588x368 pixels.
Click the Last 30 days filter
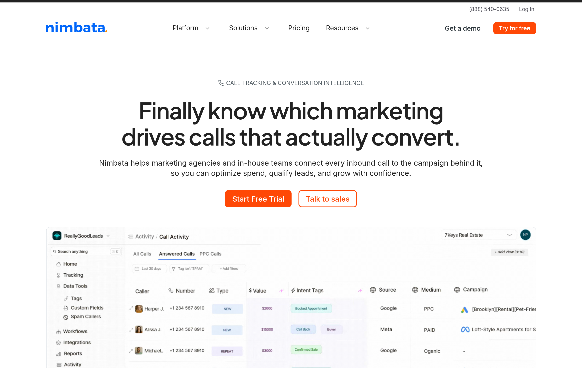tap(149, 268)
